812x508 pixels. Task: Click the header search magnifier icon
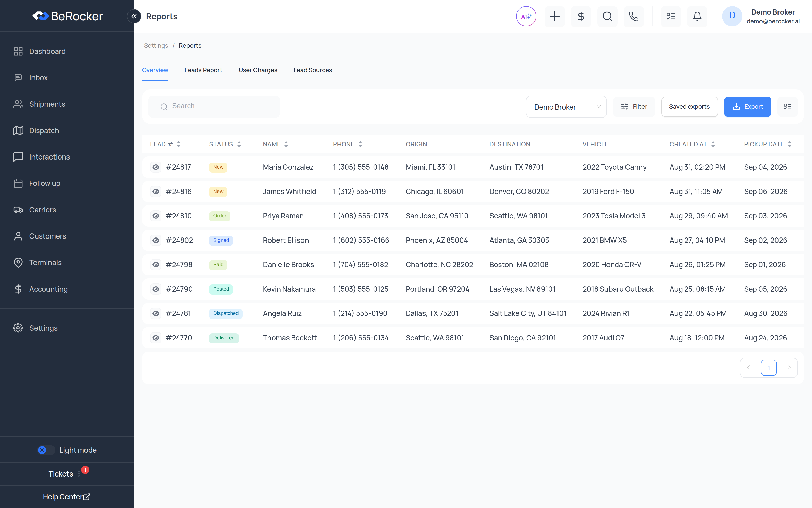(x=607, y=16)
